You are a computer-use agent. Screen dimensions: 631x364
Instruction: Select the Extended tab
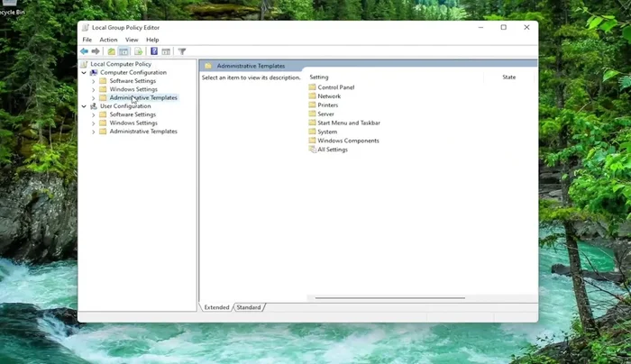(x=216, y=307)
